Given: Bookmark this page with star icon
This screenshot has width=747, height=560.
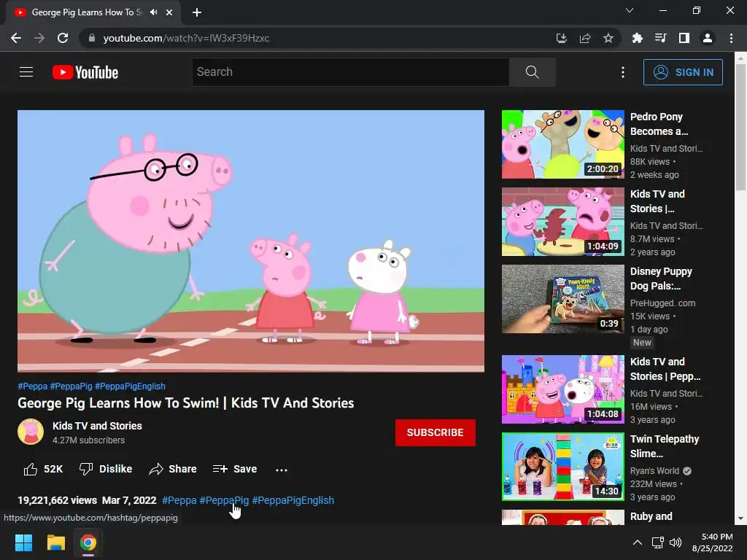Looking at the screenshot, I should (608, 38).
